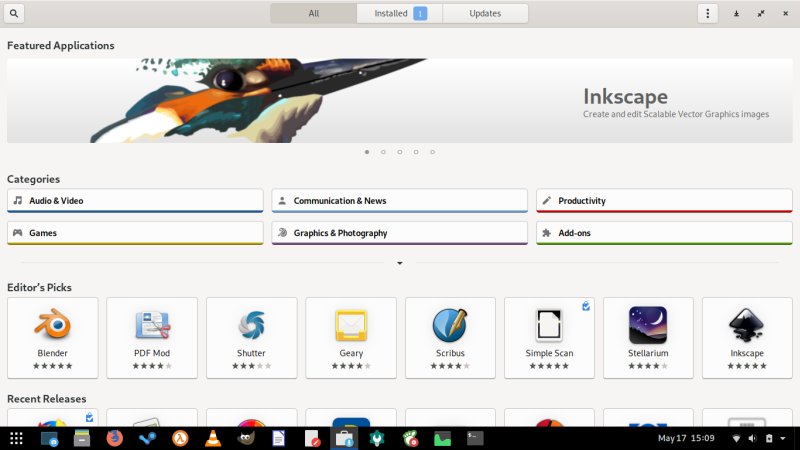Open the PDF Mod app tile
Viewport: 800px width, 450px height.
(x=152, y=338)
